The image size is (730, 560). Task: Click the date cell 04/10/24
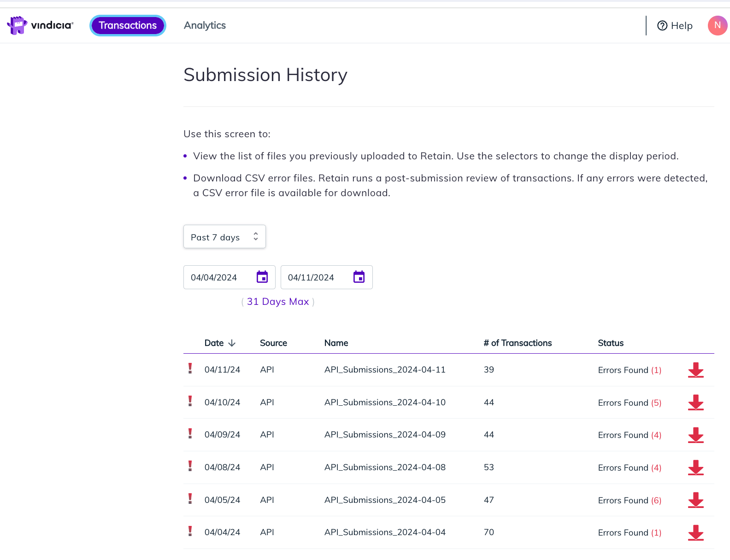click(222, 402)
